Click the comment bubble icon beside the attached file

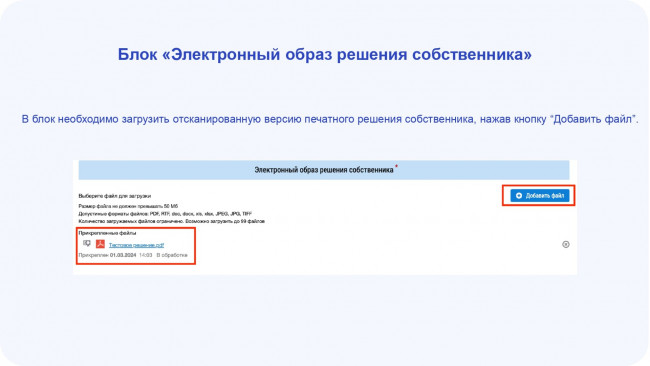tap(87, 243)
